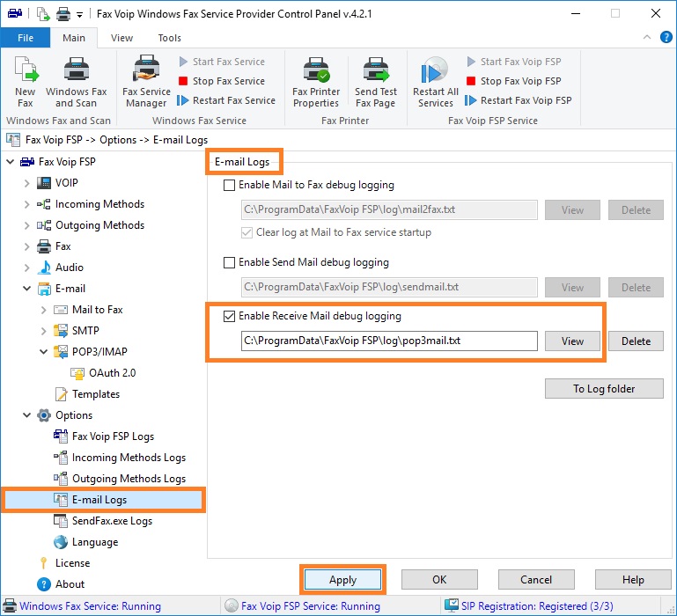677x616 pixels.
Task: Enable Send Mail debug logging checkbox
Action: point(229,262)
